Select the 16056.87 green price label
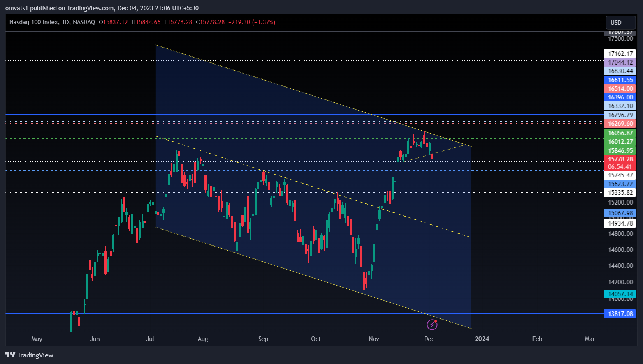Image resolution: width=643 pixels, height=364 pixels. (620, 133)
